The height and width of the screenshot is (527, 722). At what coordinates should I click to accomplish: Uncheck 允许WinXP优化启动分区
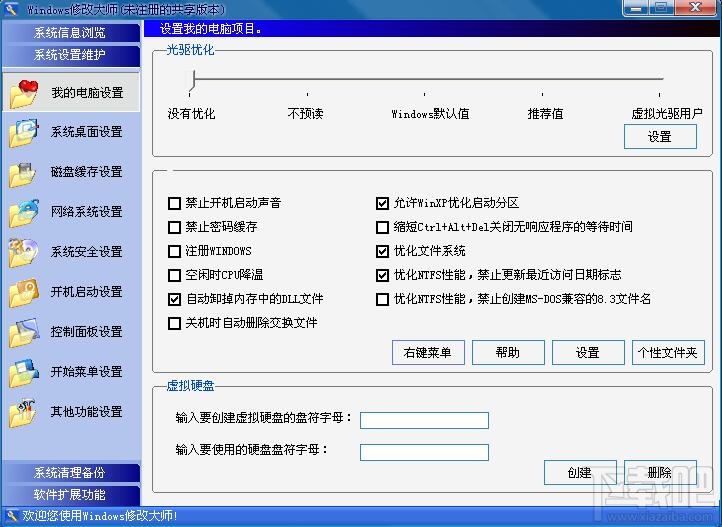[x=382, y=203]
